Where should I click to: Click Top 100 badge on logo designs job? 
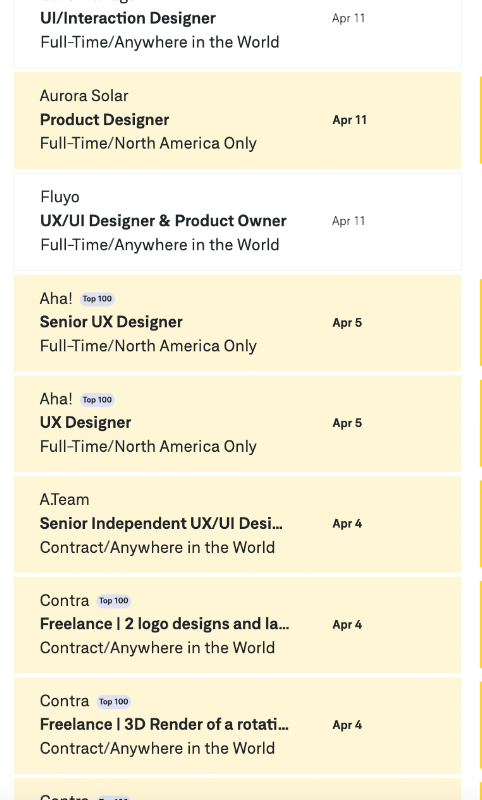[114, 601]
